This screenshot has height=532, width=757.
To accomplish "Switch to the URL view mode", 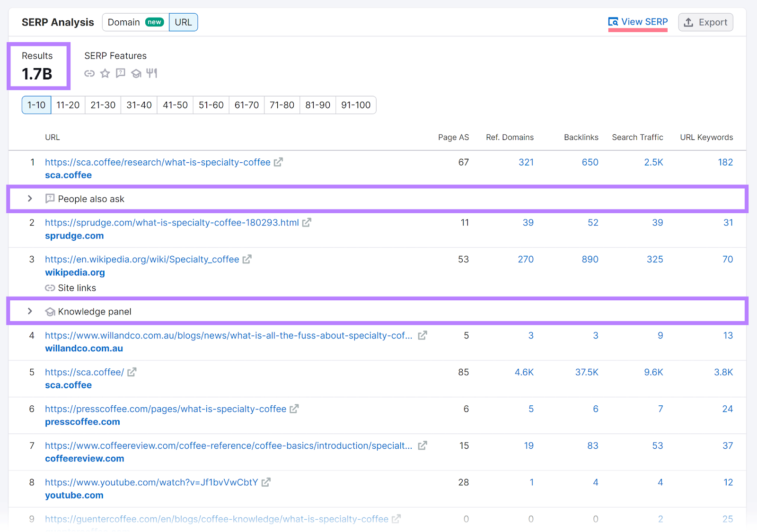I will 183,22.
